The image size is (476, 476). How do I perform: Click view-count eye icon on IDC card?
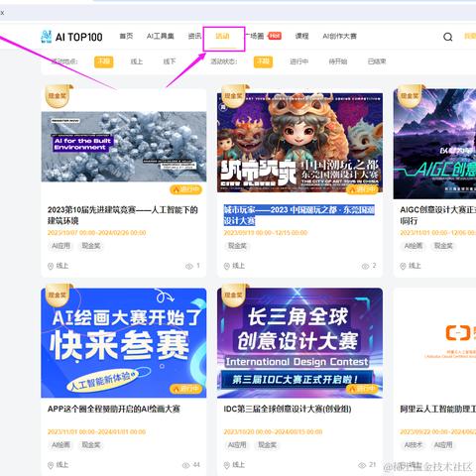[362, 465]
